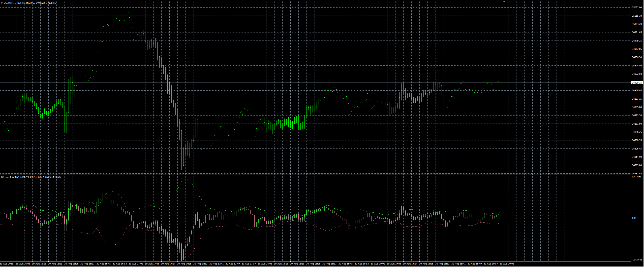This screenshot has height=267, width=644.
Task: Click time label 30 Aug 17:25
Action: pyautogui.click(x=184, y=264)
